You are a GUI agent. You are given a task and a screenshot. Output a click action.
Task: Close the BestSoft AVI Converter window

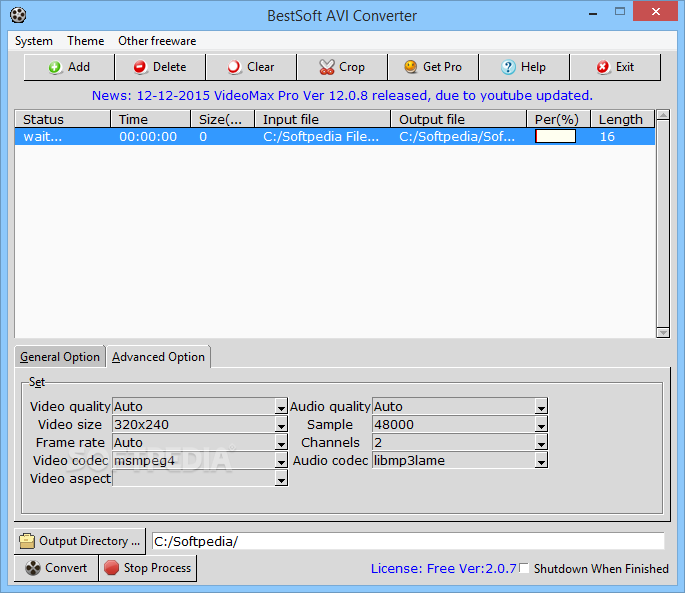pyautogui.click(x=655, y=12)
